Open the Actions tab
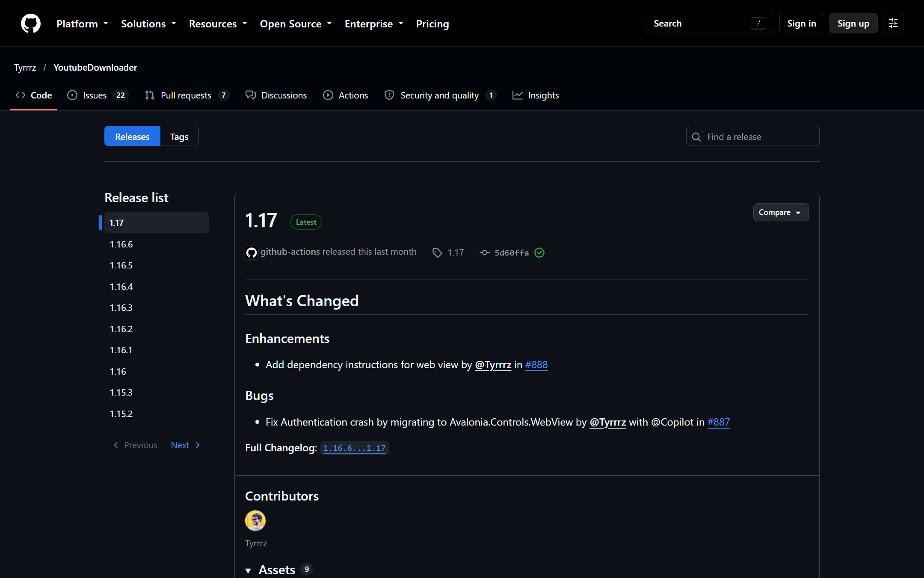 (346, 95)
